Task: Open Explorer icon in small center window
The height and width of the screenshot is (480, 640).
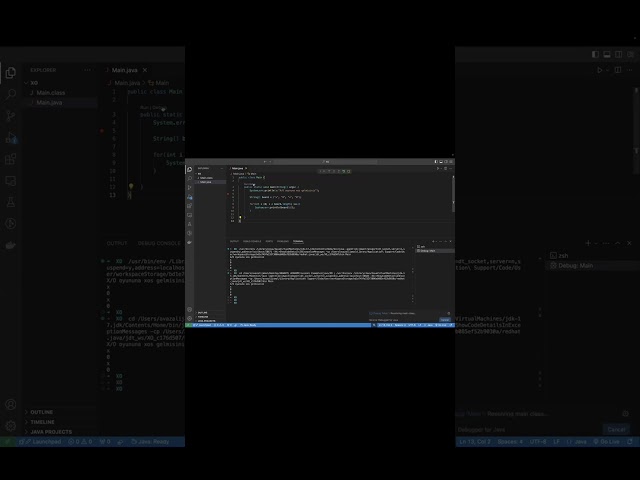Action: pos(189,169)
